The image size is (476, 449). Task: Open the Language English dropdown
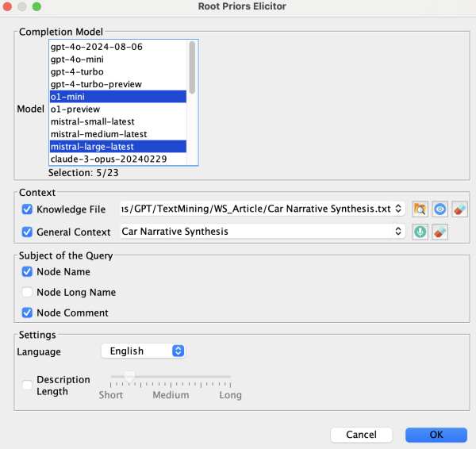(144, 351)
